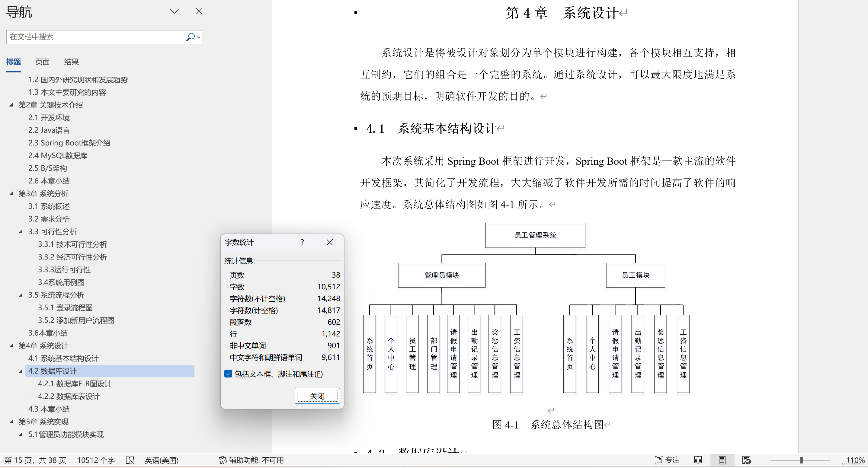Close the Word Count dialog with X
The height and width of the screenshot is (468, 868).
(x=330, y=242)
